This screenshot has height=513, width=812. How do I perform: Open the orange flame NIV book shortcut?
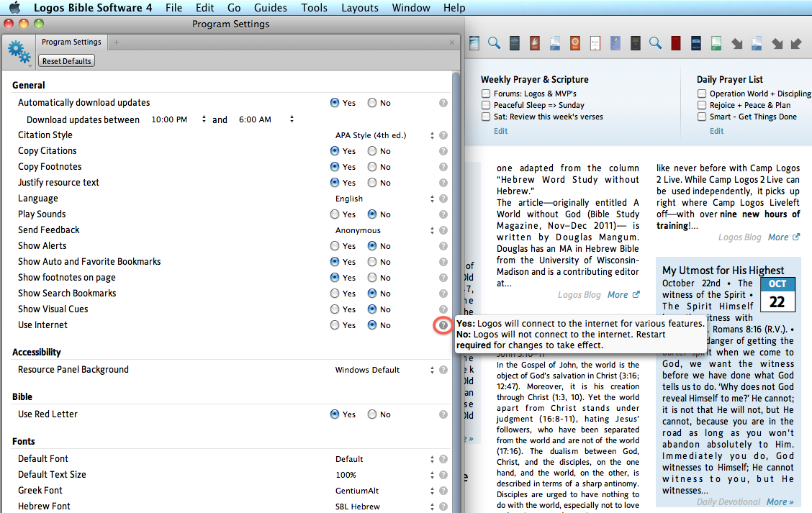(534, 43)
